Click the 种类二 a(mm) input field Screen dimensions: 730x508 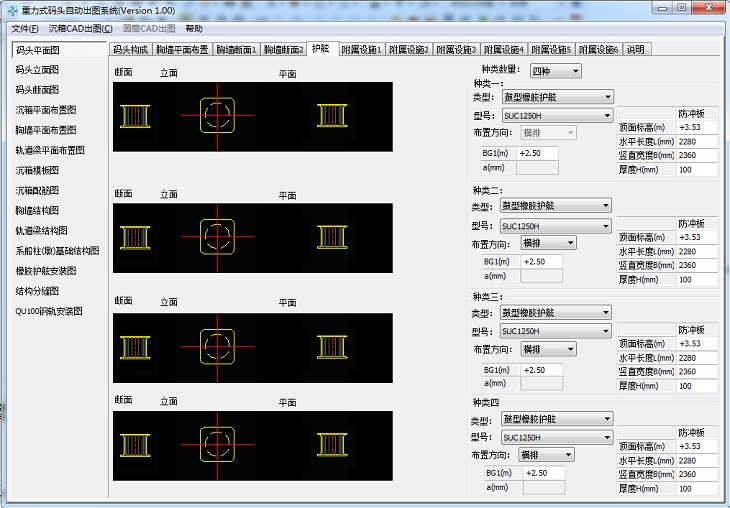pyautogui.click(x=541, y=276)
